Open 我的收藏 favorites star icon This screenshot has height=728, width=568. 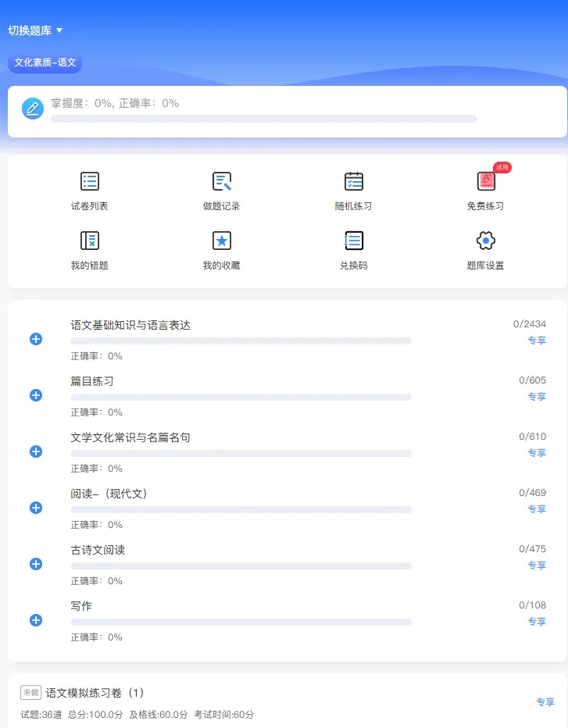point(222,241)
